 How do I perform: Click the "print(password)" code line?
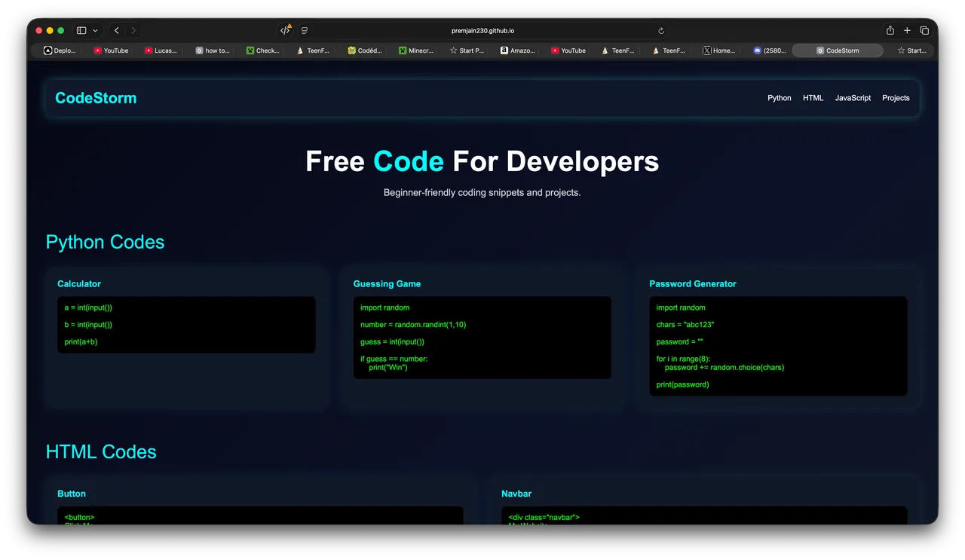coord(682,384)
